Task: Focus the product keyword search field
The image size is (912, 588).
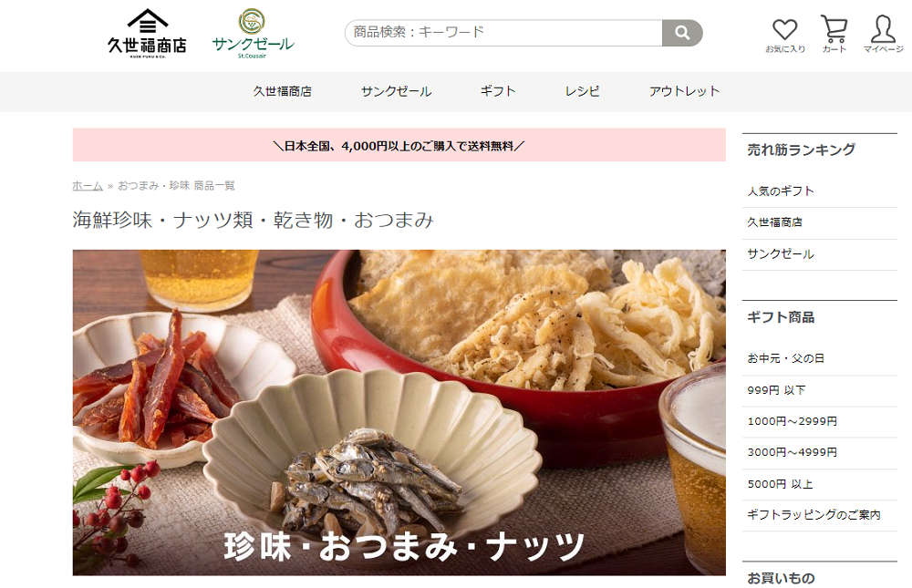Action: 503,33
